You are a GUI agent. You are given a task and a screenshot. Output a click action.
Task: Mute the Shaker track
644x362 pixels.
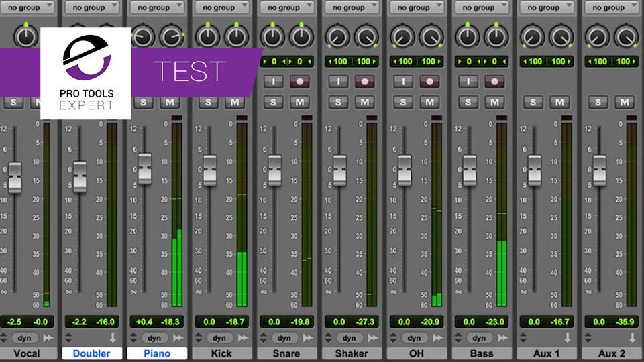(365, 102)
